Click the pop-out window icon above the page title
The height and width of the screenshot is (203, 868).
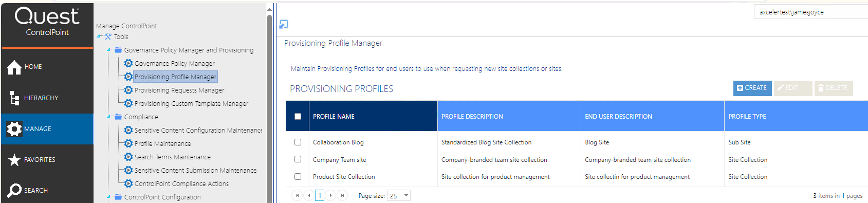(284, 24)
